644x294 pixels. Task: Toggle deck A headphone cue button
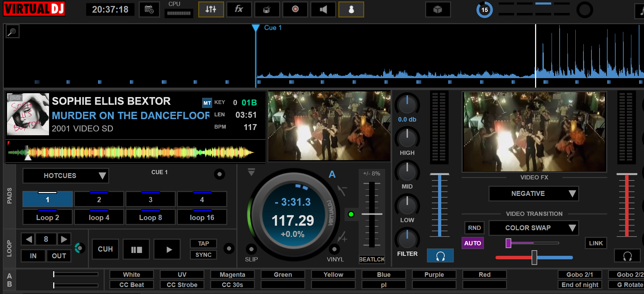(x=440, y=256)
